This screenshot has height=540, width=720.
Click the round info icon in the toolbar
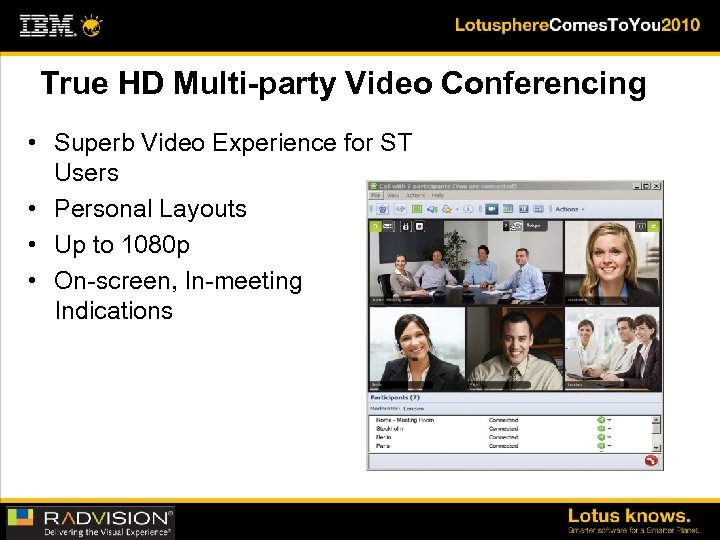(x=468, y=209)
